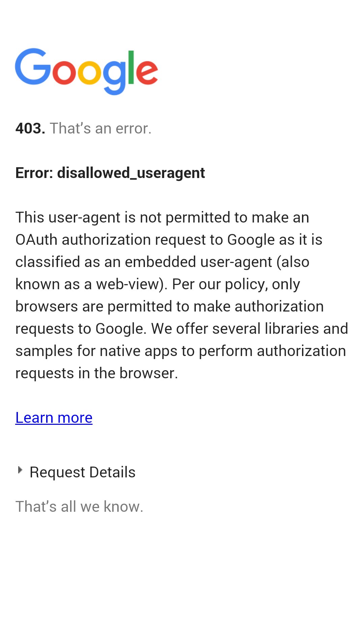Click the bold 403. error code
The height and width of the screenshot is (622, 364).
[30, 128]
